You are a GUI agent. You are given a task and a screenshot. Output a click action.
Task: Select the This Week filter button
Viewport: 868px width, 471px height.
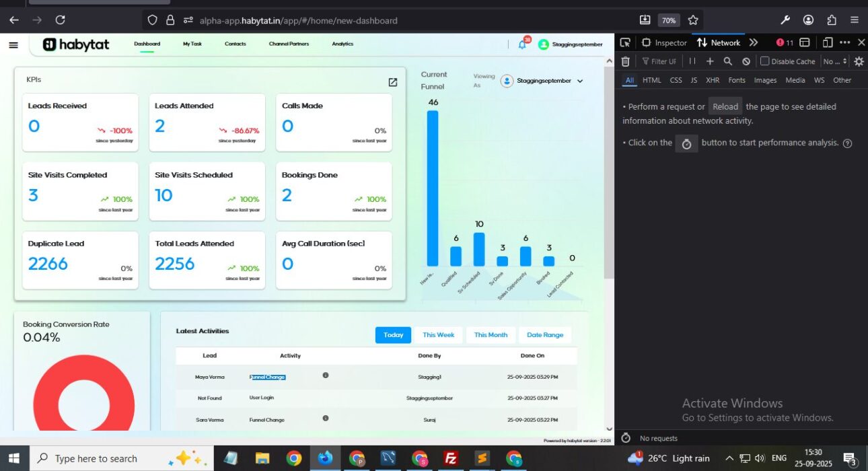438,335
